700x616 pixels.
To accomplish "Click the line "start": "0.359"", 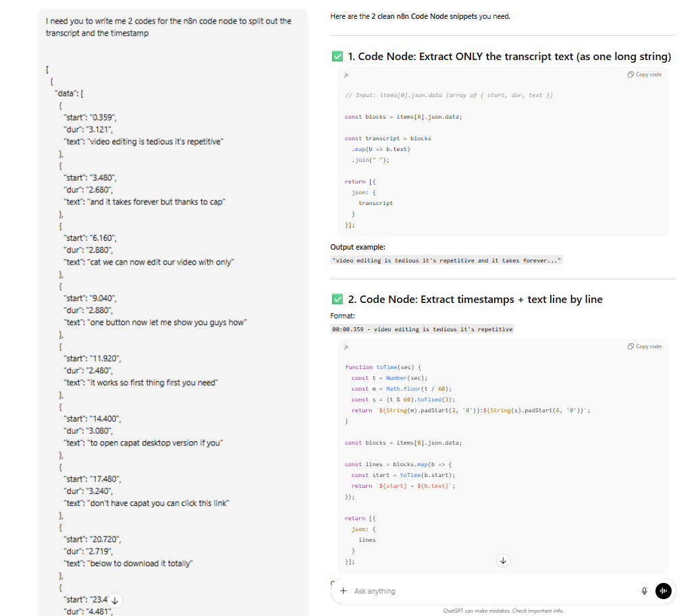I will pos(90,117).
